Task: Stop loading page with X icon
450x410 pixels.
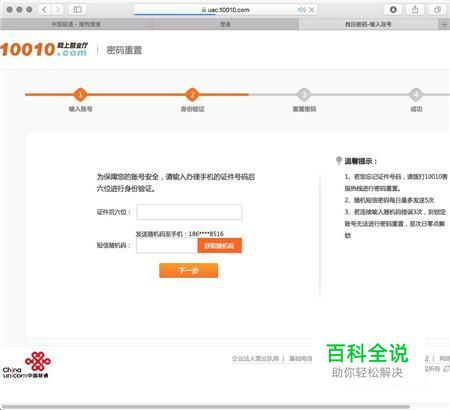Action: tap(312, 10)
